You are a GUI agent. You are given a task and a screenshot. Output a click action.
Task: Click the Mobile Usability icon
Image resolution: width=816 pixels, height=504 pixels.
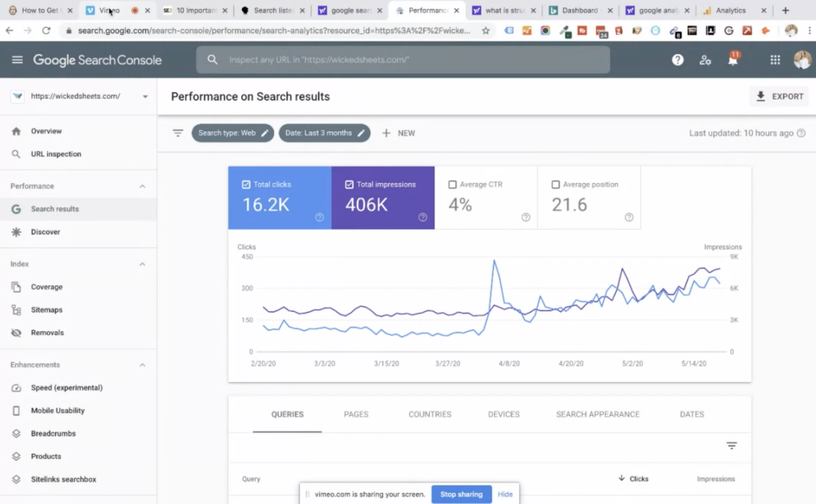point(16,410)
